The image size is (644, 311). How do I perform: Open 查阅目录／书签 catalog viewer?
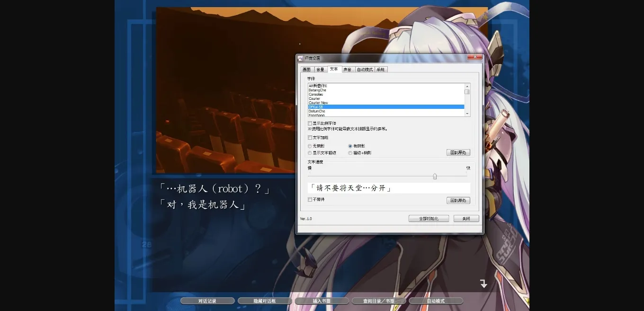pos(378,300)
